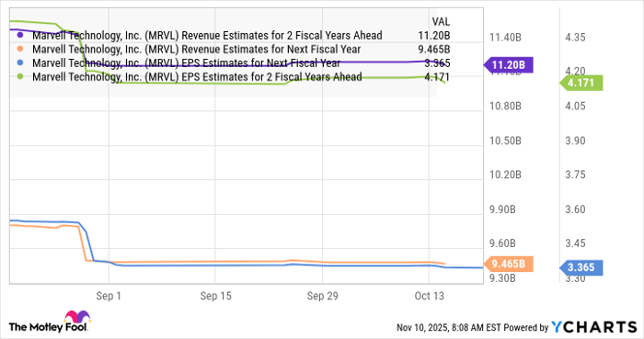Click the Oct 13 x-axis label
This screenshot has height=339, width=644.
coord(430,296)
